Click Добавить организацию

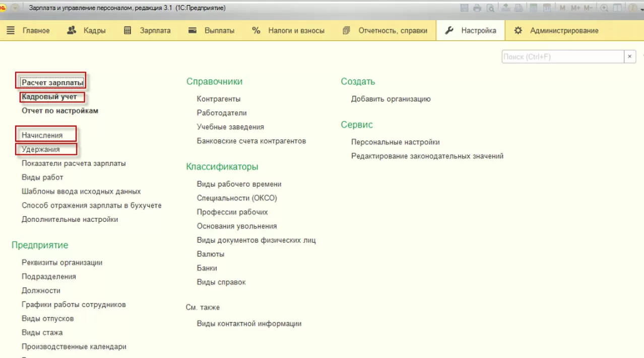click(391, 99)
